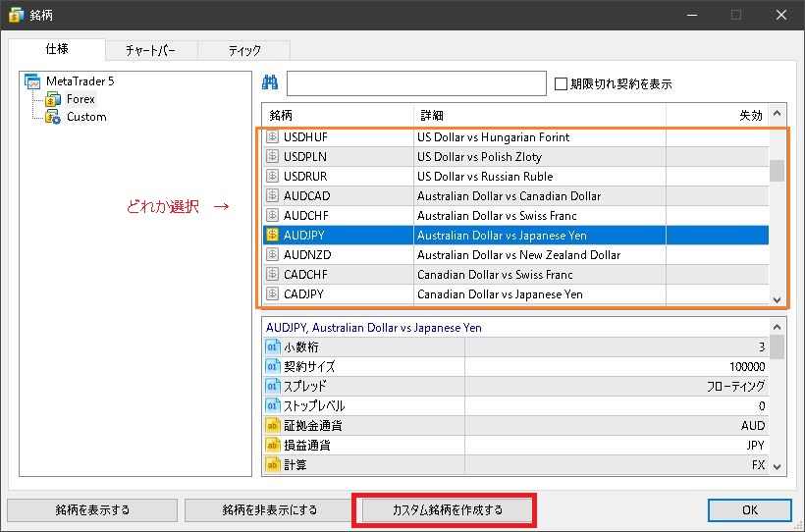Click カスタム銘柄を作成する button

point(447,510)
